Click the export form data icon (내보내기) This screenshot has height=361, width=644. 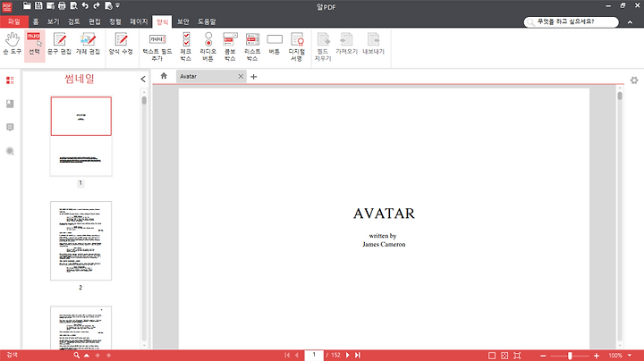tap(373, 44)
